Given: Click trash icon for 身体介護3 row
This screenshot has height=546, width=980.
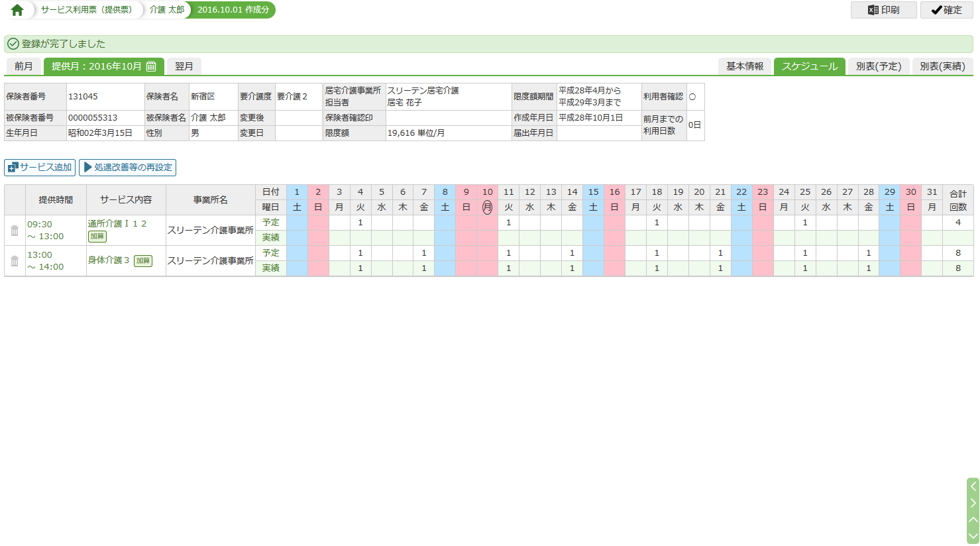Looking at the screenshot, I should point(15,261).
